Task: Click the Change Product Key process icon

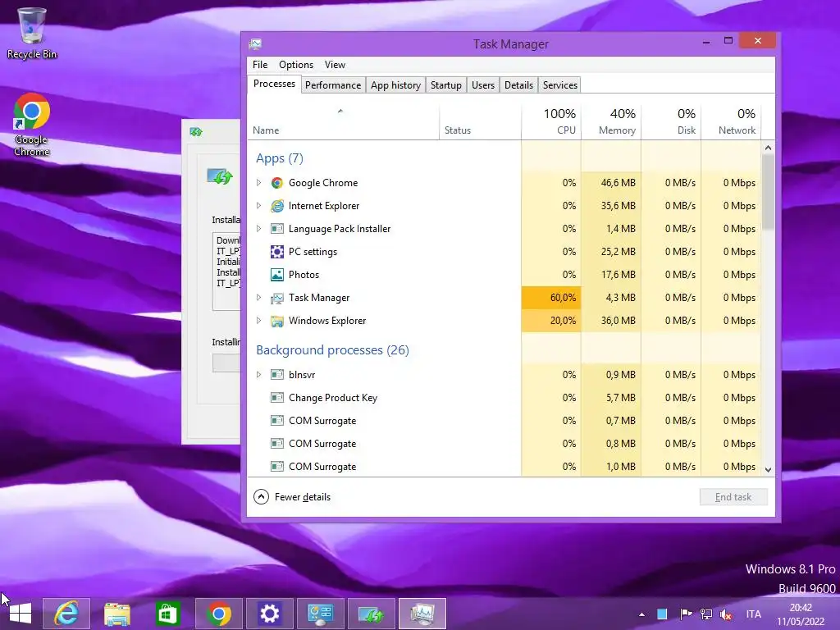Action: pos(277,398)
